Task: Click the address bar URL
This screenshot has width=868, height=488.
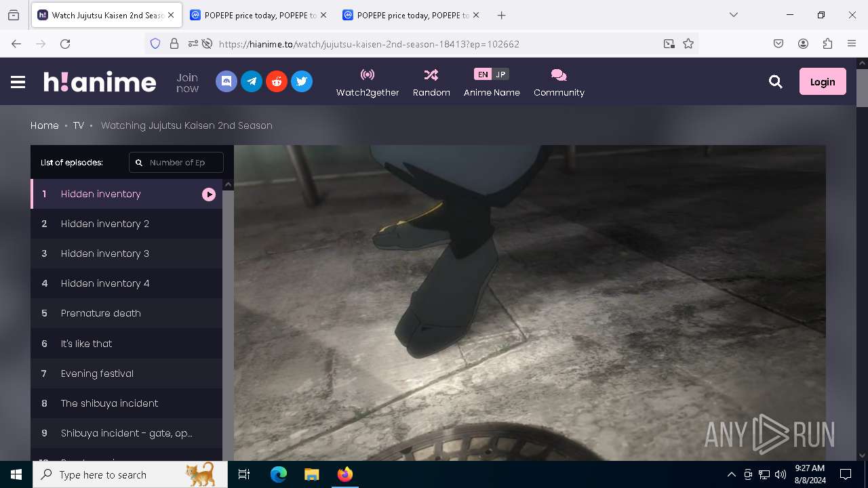Action: 369,44
